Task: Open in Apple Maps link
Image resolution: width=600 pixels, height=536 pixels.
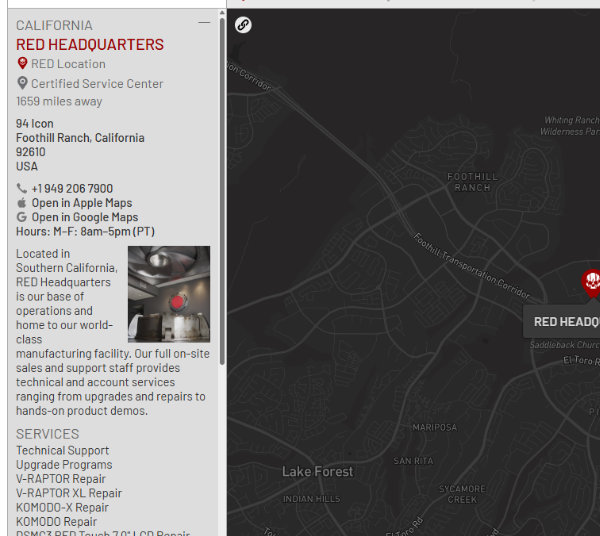Action: [x=82, y=203]
